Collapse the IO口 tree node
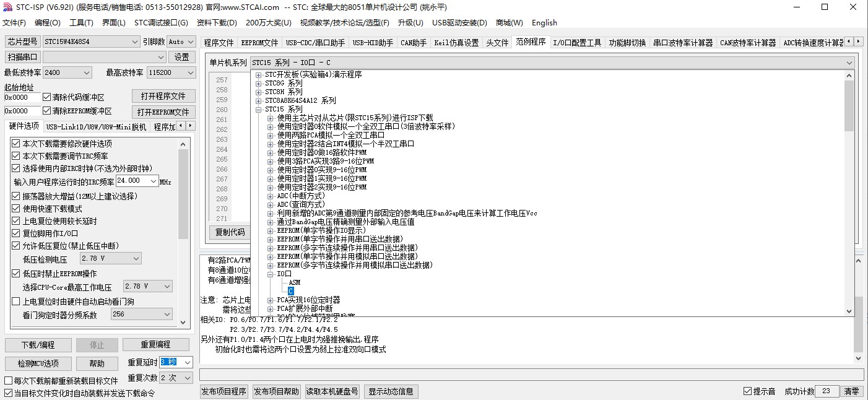The image size is (868, 400). point(271,274)
